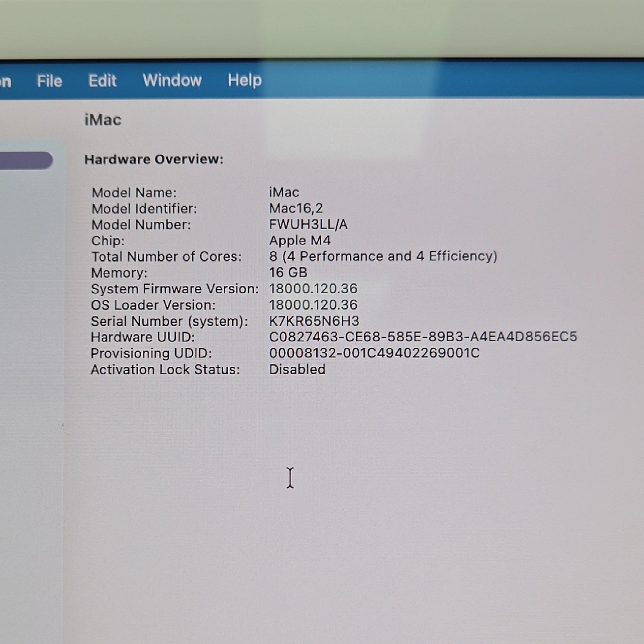
Task: Select serial number K7KR65N6H3
Action: tap(314, 321)
